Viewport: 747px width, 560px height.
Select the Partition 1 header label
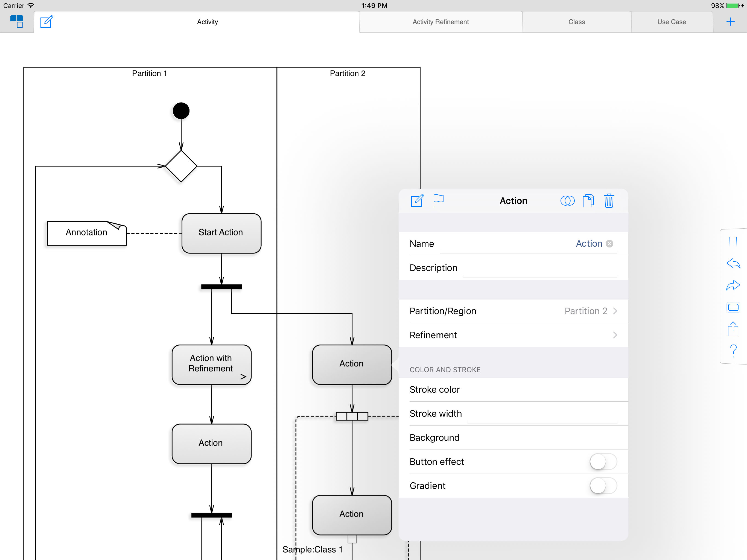[x=149, y=73]
